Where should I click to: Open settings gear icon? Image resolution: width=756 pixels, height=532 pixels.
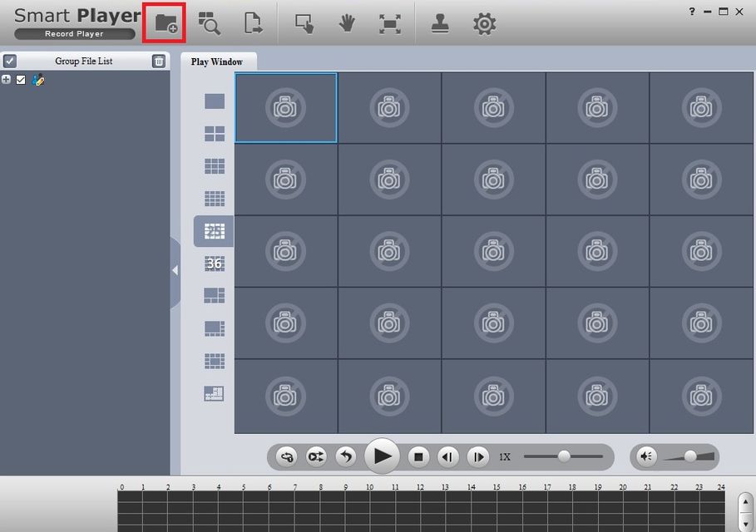coord(485,23)
